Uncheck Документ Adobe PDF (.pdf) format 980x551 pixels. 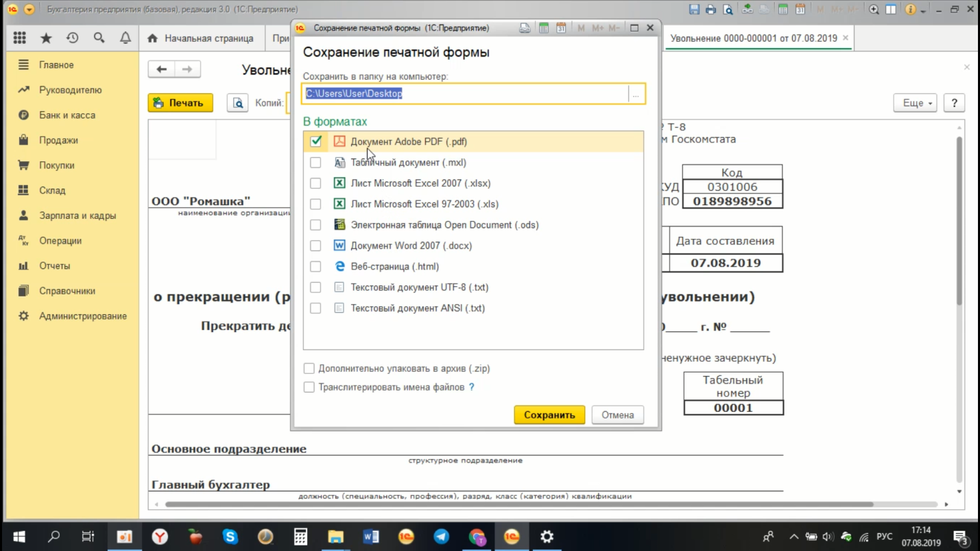pos(315,141)
